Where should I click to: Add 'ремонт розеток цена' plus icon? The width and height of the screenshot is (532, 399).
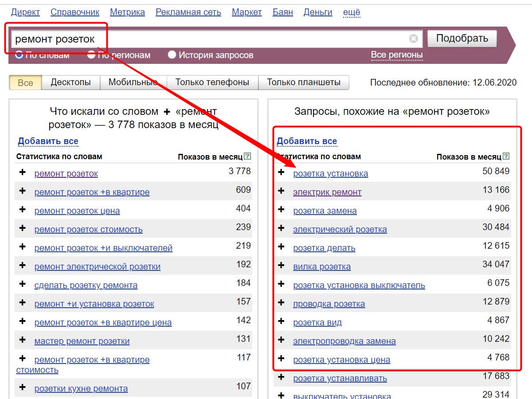tap(23, 210)
